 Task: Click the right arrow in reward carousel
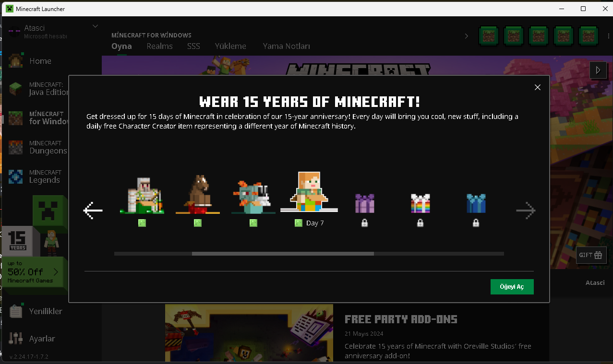pyautogui.click(x=526, y=211)
